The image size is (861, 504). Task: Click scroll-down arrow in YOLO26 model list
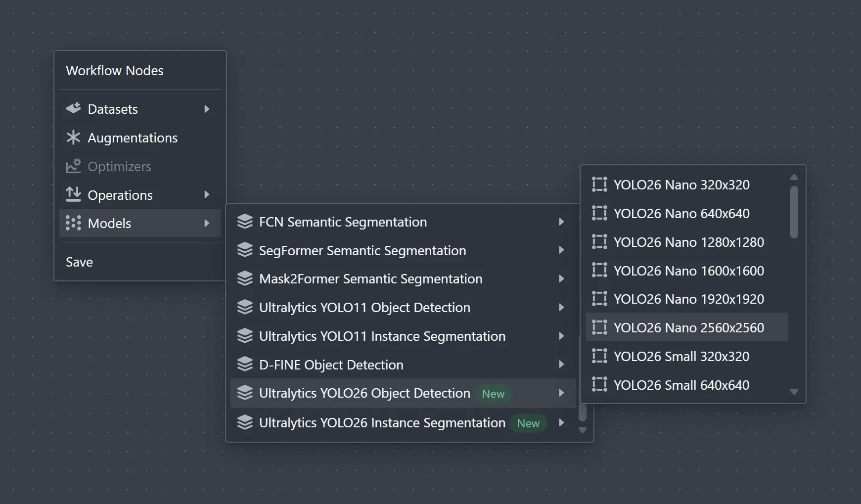tap(794, 392)
